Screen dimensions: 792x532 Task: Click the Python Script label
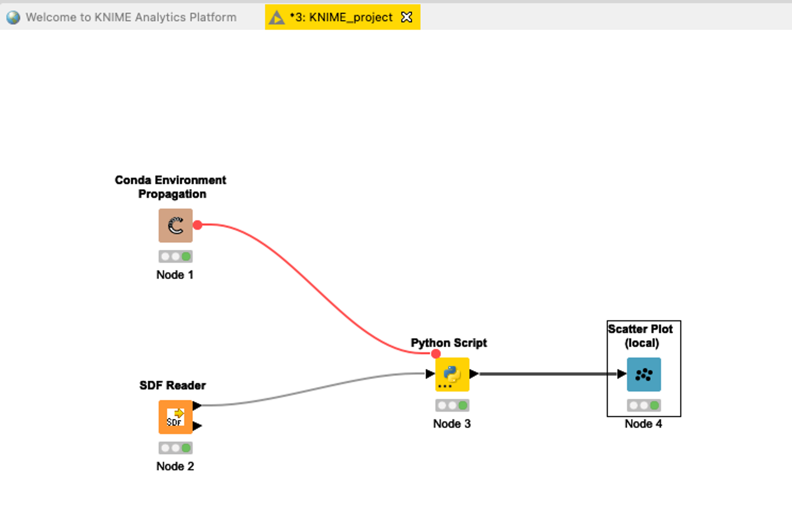click(449, 343)
